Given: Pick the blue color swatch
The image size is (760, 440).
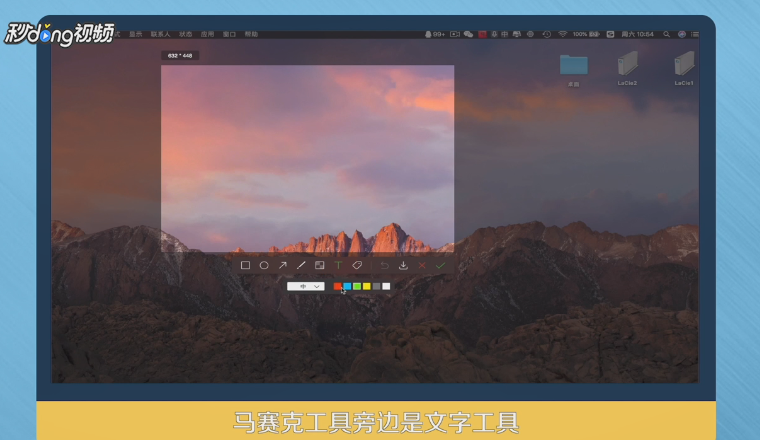Looking at the screenshot, I should coord(347,286).
